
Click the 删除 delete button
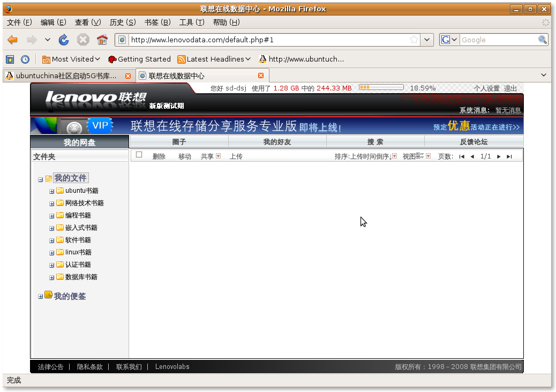[x=159, y=156]
